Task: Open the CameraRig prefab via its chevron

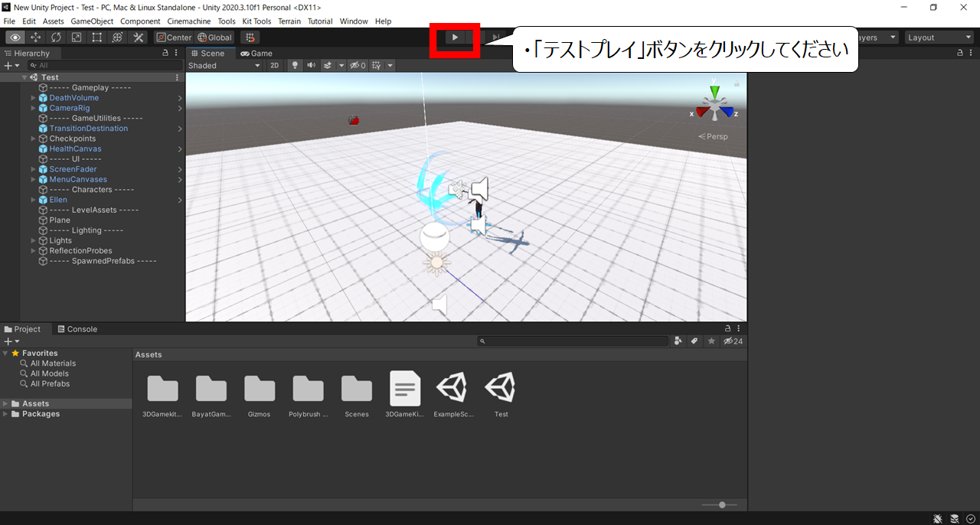Action: coord(180,108)
